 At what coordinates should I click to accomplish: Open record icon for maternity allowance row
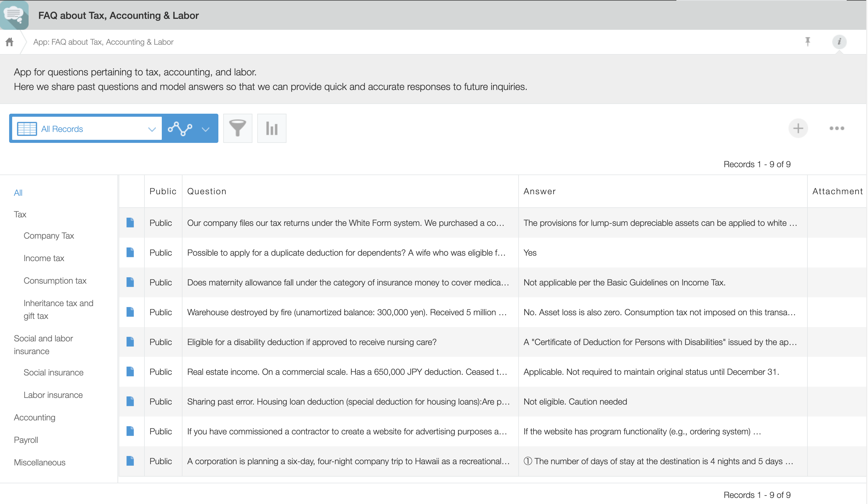click(130, 282)
